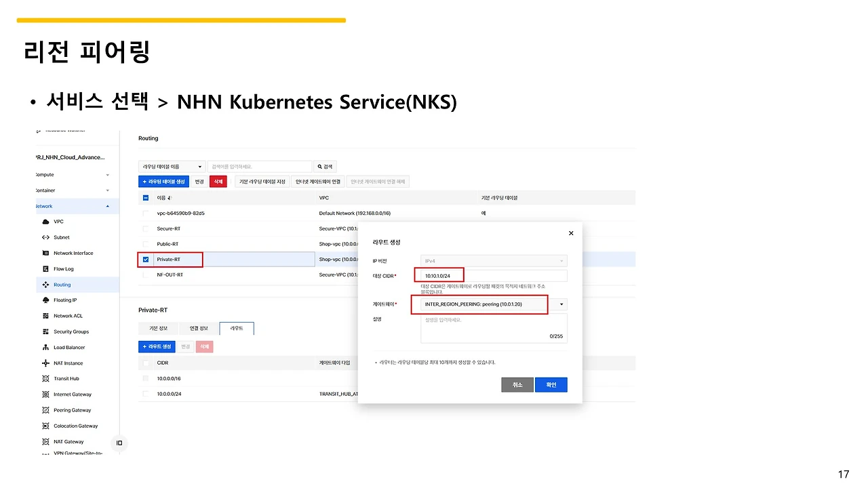The image size is (868, 488).
Task: Uncheck the Private-RT row checkbox
Action: [146, 260]
